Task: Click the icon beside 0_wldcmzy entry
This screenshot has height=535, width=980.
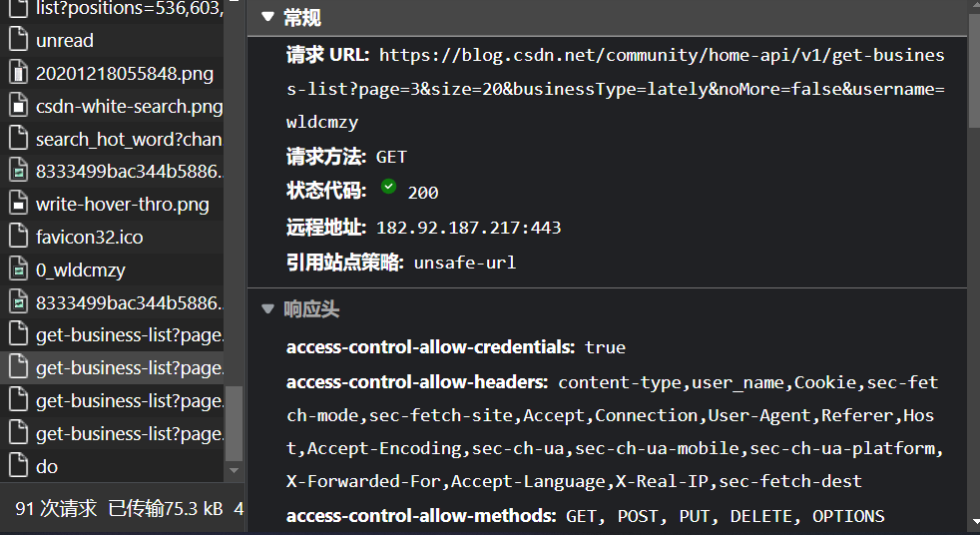Action: click(18, 270)
